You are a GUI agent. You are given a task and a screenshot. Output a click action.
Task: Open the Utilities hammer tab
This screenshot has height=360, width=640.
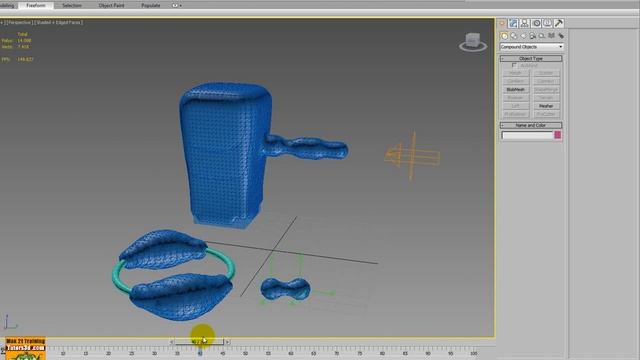pyautogui.click(x=559, y=23)
